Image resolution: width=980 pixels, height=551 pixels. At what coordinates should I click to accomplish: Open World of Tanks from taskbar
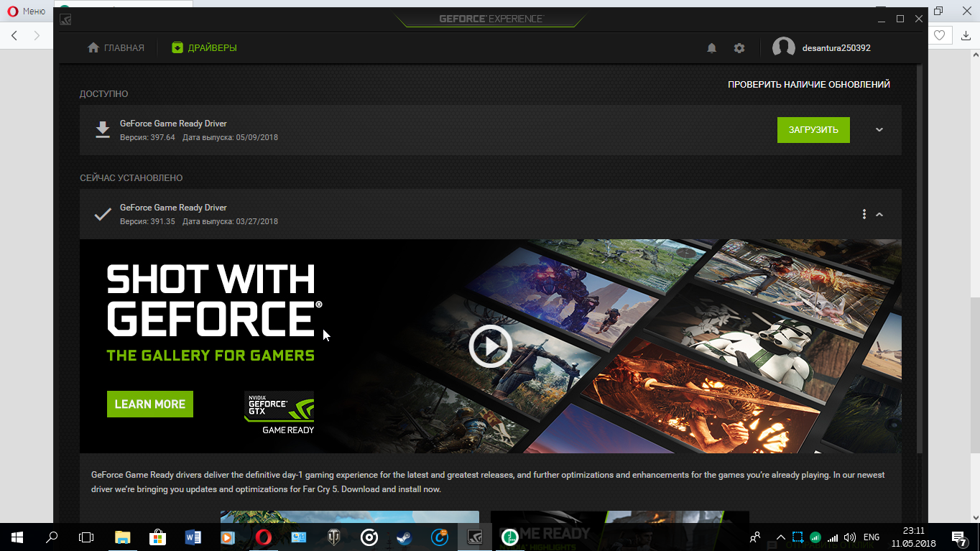point(334,537)
